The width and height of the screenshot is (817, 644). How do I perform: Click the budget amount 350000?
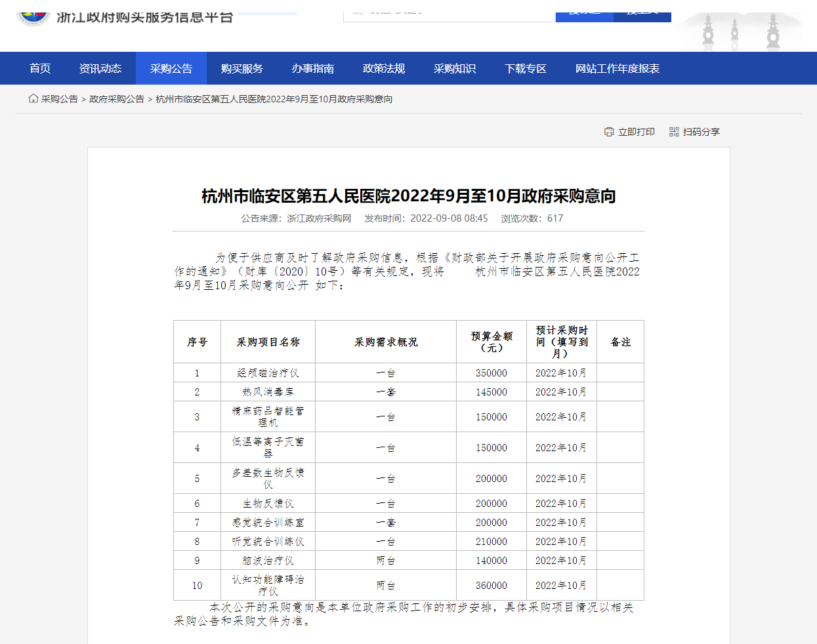[x=492, y=373]
